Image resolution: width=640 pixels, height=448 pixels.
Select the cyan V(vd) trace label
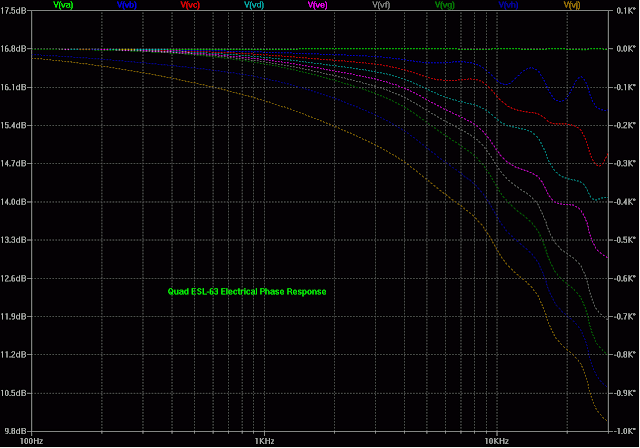[254, 5]
